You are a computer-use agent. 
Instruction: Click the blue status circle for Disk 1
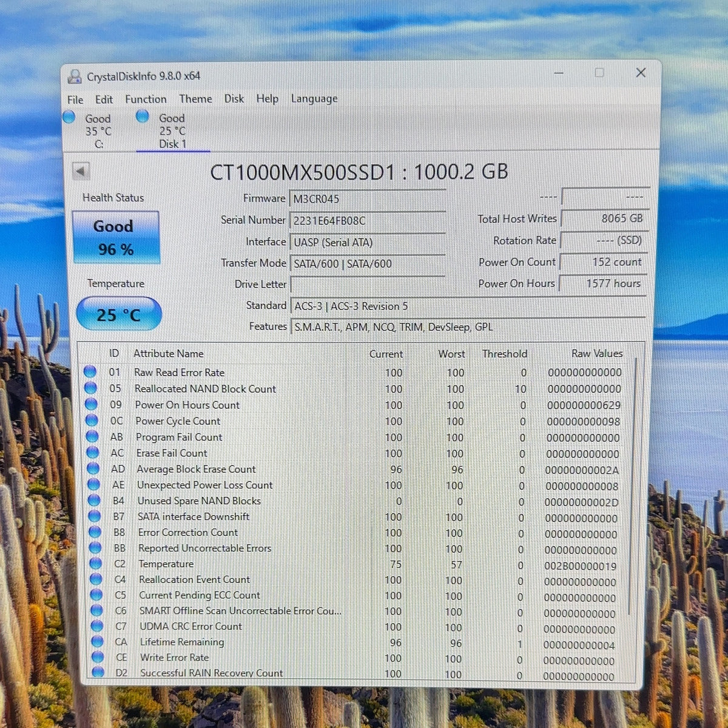143,116
